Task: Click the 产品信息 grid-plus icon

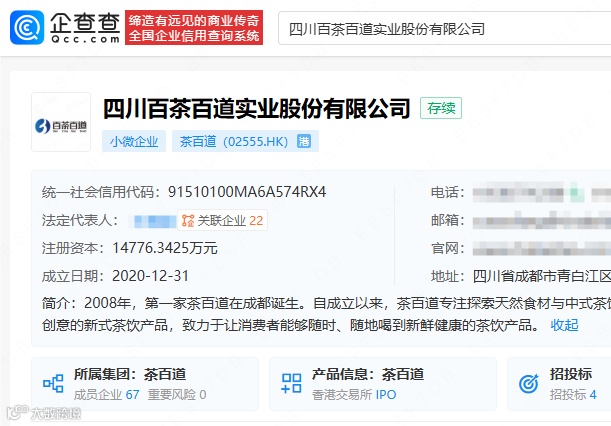Action: click(291, 383)
